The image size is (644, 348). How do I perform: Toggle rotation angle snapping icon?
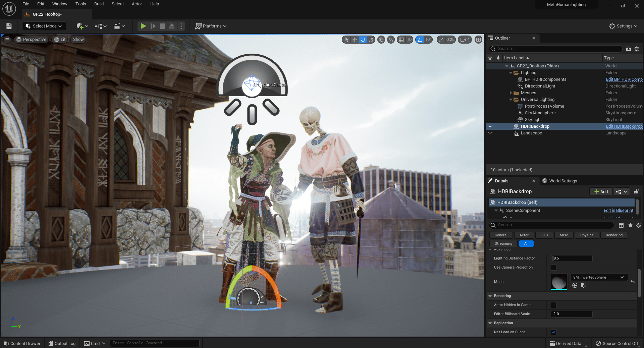(420, 40)
